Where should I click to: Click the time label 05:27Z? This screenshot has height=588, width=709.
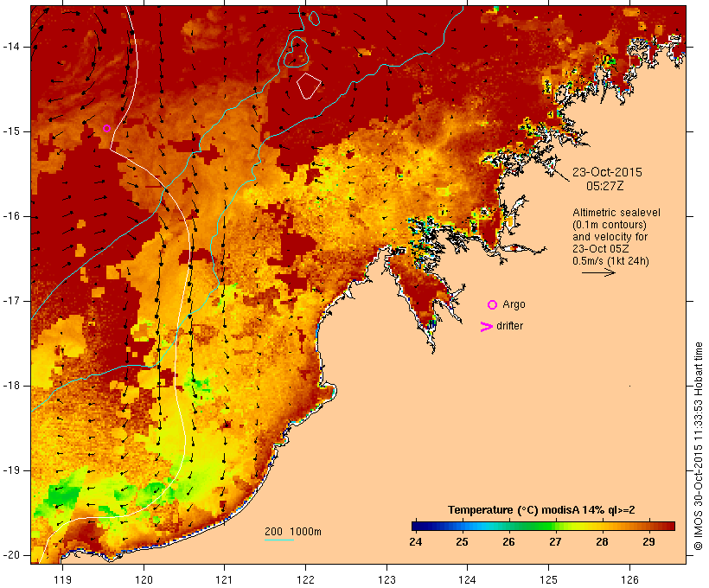[x=605, y=186]
